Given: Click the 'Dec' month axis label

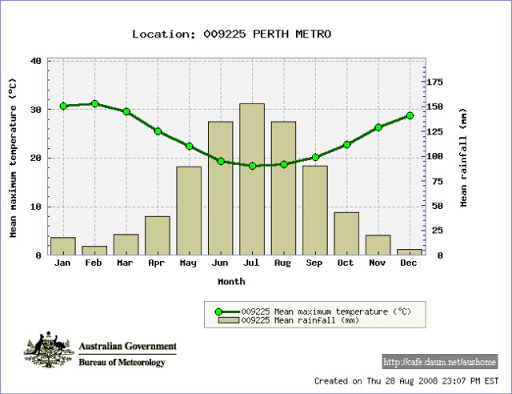Looking at the screenshot, I should [x=408, y=263].
